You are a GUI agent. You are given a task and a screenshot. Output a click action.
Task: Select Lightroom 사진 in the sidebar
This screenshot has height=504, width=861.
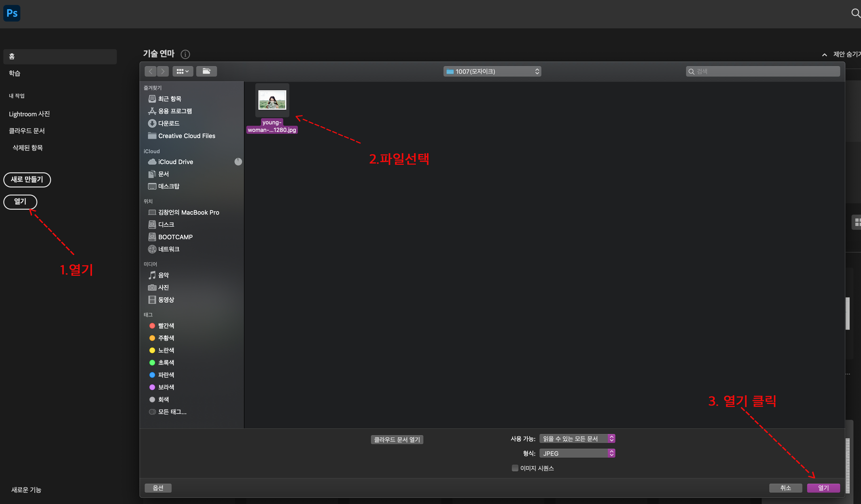pyautogui.click(x=29, y=114)
